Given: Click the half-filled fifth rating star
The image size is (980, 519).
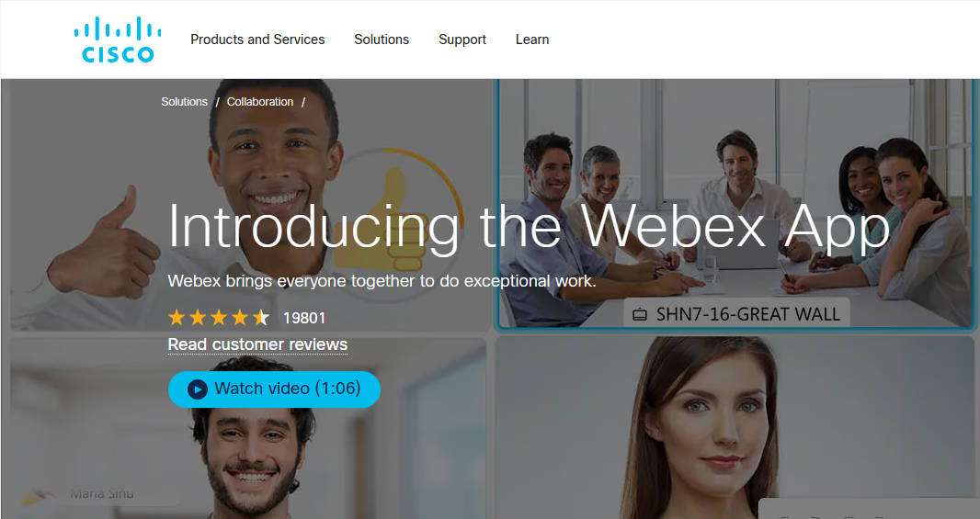Looking at the screenshot, I should [x=261, y=318].
